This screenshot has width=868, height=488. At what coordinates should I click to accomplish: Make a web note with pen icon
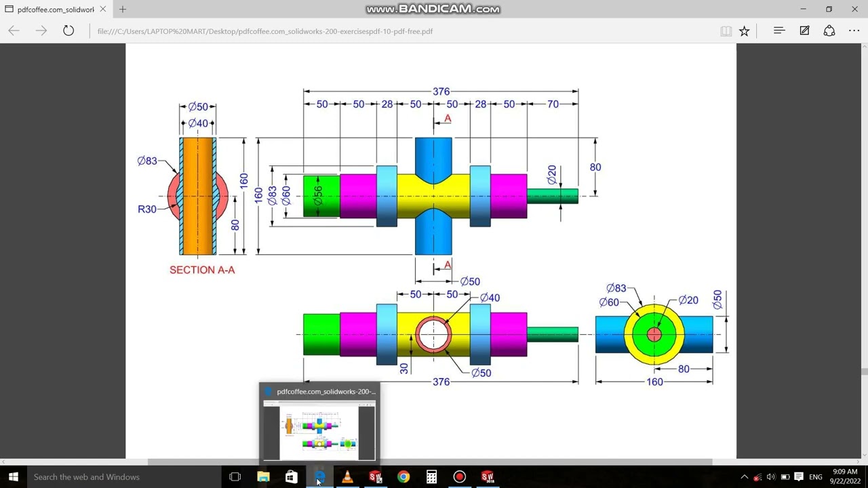[x=804, y=30]
